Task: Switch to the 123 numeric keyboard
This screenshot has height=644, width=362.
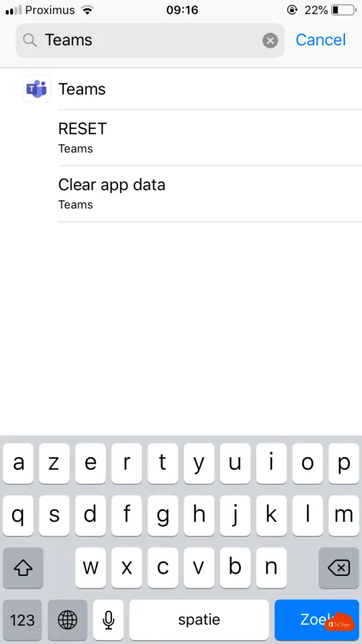Action: point(23,619)
